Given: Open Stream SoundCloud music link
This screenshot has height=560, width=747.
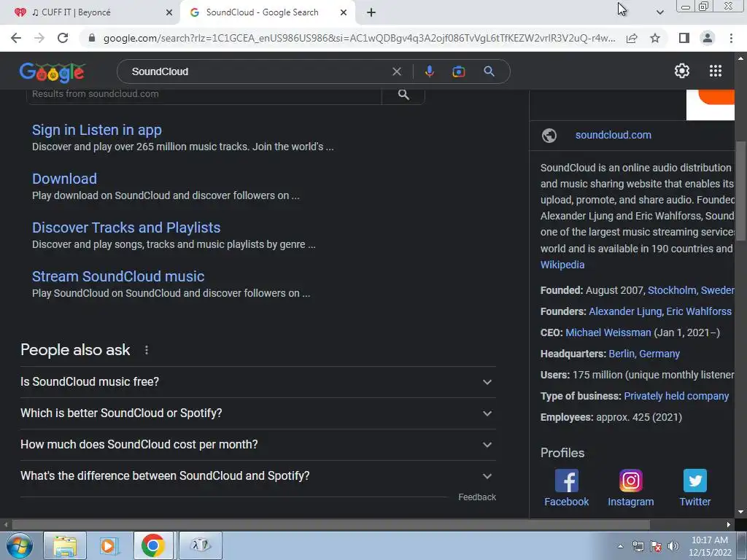Looking at the screenshot, I should point(118,276).
